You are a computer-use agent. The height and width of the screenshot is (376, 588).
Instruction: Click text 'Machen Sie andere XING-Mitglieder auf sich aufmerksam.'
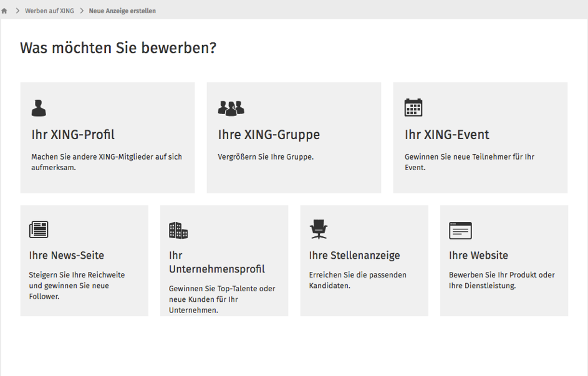(x=107, y=162)
